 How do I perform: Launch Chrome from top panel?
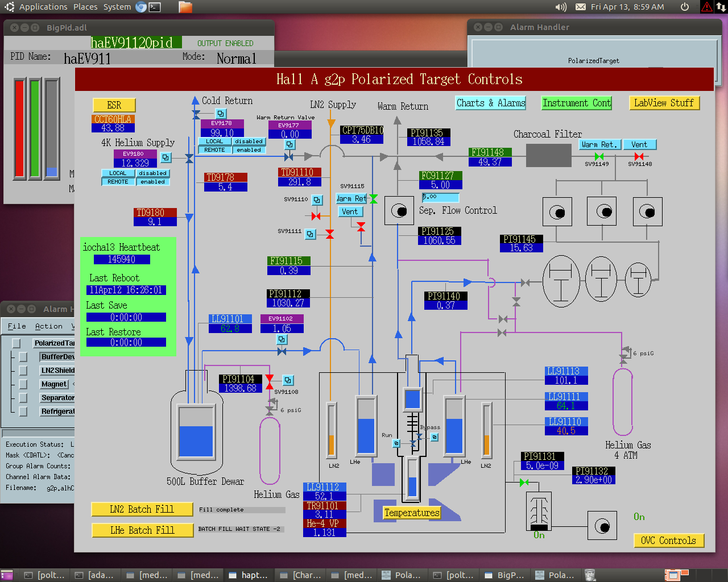click(141, 7)
